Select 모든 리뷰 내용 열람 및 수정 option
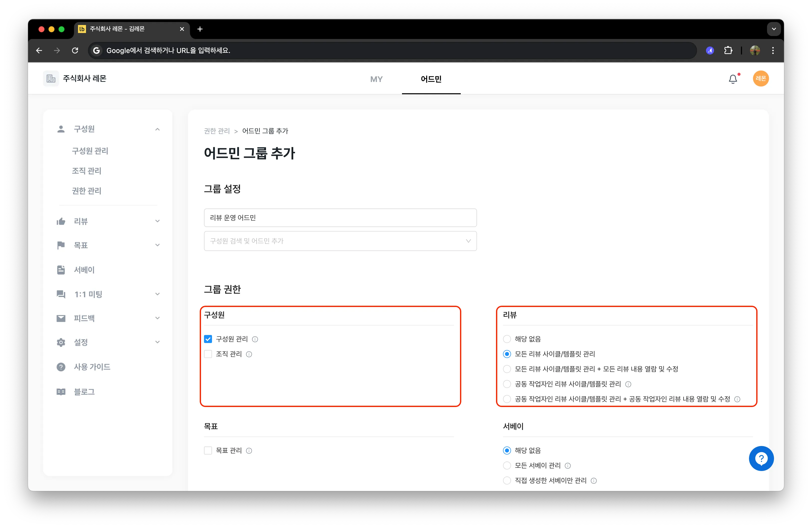The width and height of the screenshot is (812, 528). coord(507,369)
